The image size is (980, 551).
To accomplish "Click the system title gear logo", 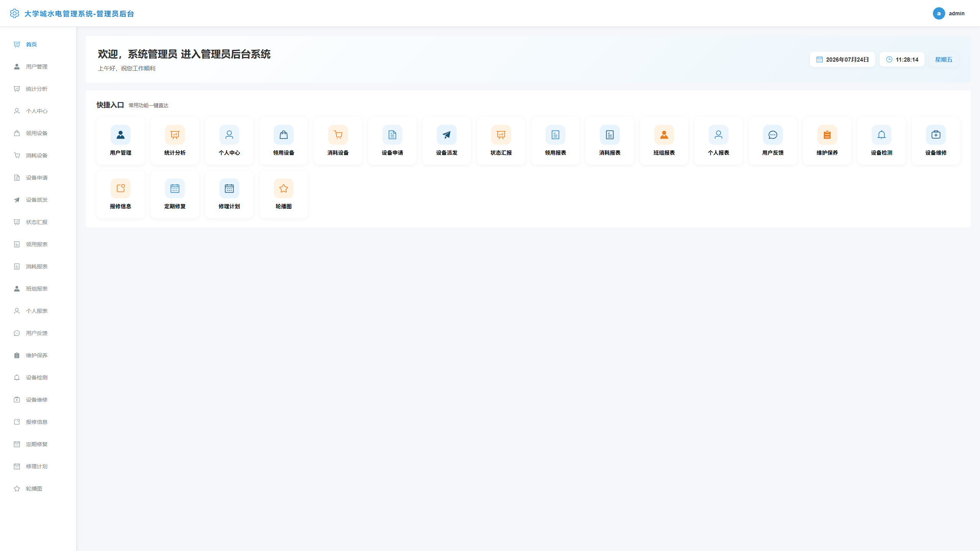I will [14, 13].
